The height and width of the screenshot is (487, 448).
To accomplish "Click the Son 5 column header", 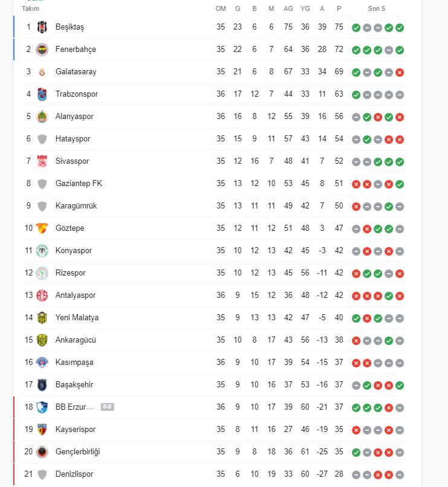I will click(376, 8).
